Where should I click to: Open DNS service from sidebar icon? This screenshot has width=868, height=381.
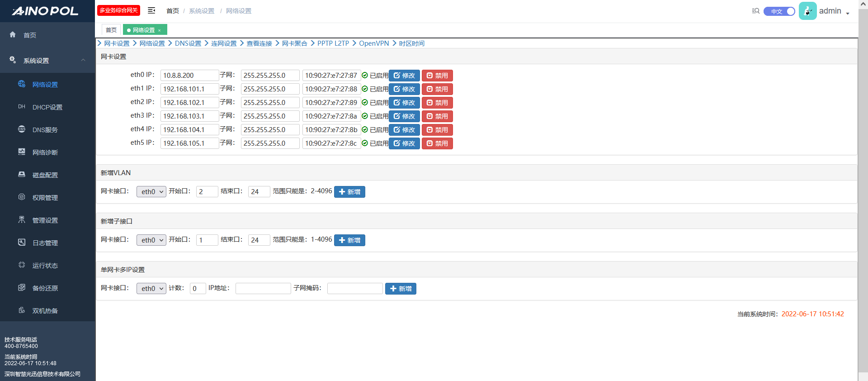click(22, 129)
